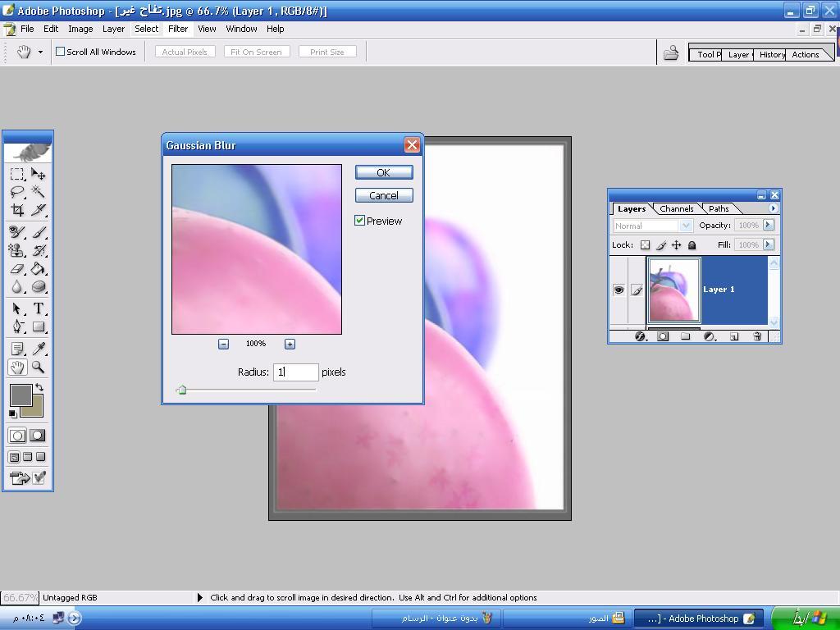Choose the Path Selection arrow tool
The width and height of the screenshot is (840, 630).
pos(17,308)
